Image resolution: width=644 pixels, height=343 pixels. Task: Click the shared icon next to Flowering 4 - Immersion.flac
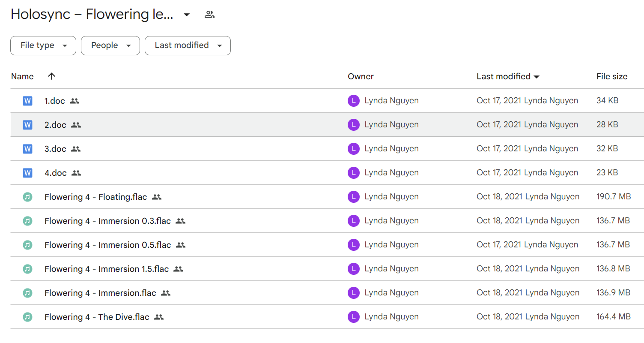pyautogui.click(x=166, y=293)
